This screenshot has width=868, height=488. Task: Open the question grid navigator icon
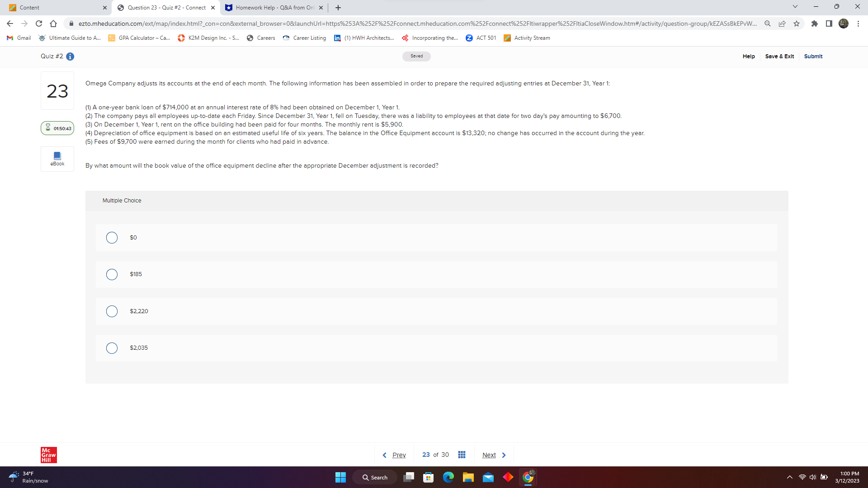tap(462, 455)
